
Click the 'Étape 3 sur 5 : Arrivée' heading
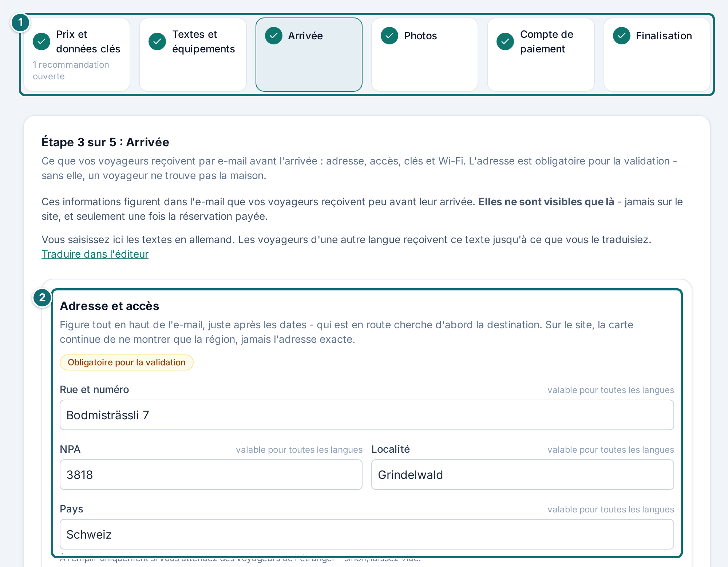105,142
